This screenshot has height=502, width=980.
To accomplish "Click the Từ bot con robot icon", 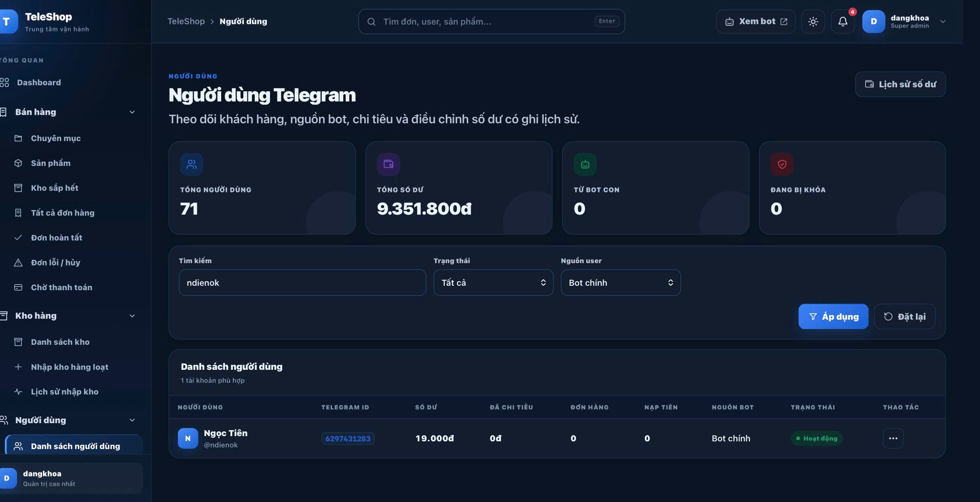I will tap(585, 164).
